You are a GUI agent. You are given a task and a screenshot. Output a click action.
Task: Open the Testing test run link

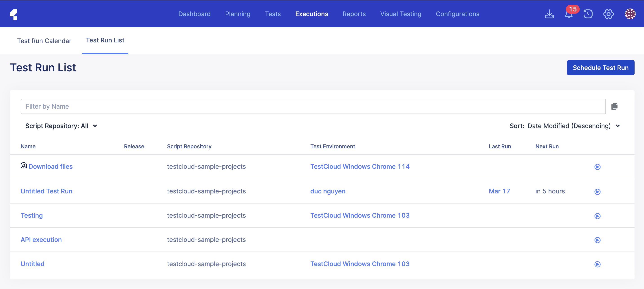click(x=32, y=215)
